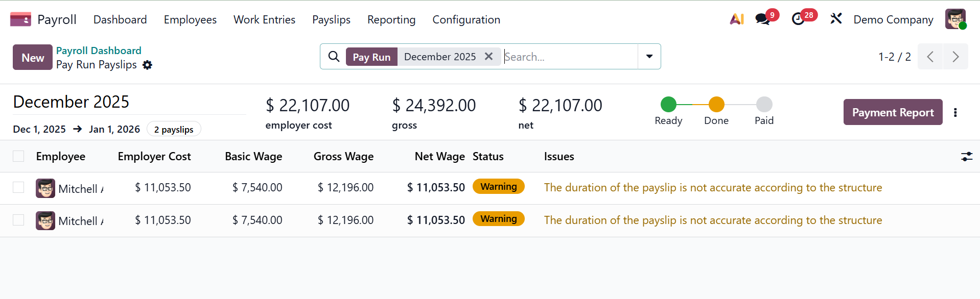Tick the select-all checkbox in header

click(x=18, y=157)
